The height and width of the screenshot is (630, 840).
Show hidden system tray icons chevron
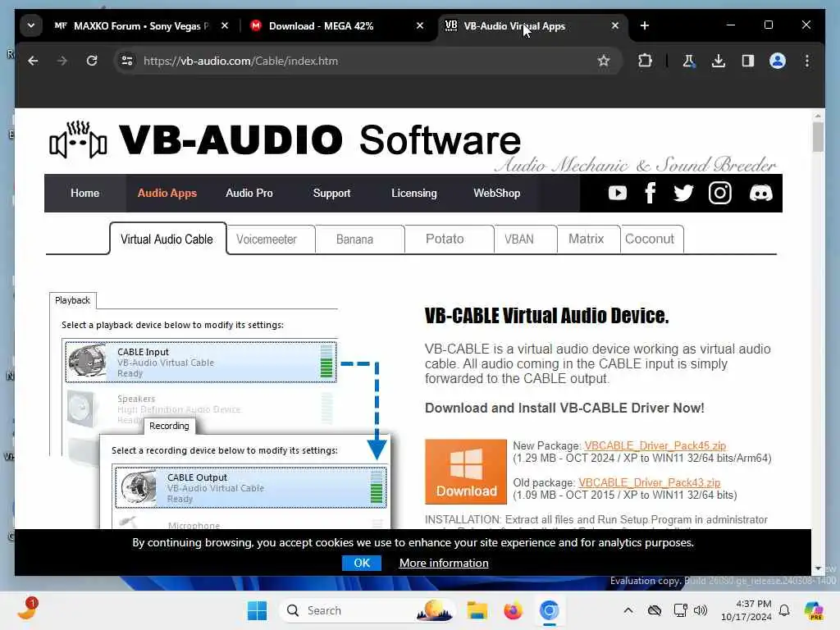[x=628, y=610]
